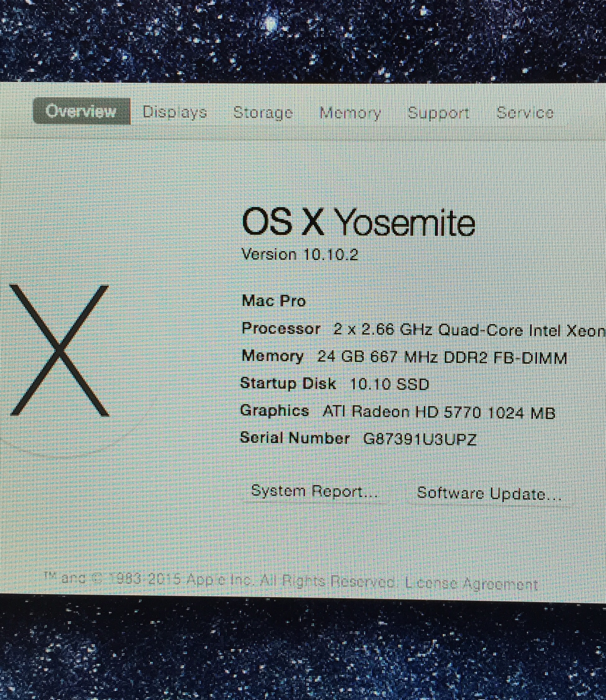Switch to the Service tab
The height and width of the screenshot is (700, 606).
[x=525, y=113]
